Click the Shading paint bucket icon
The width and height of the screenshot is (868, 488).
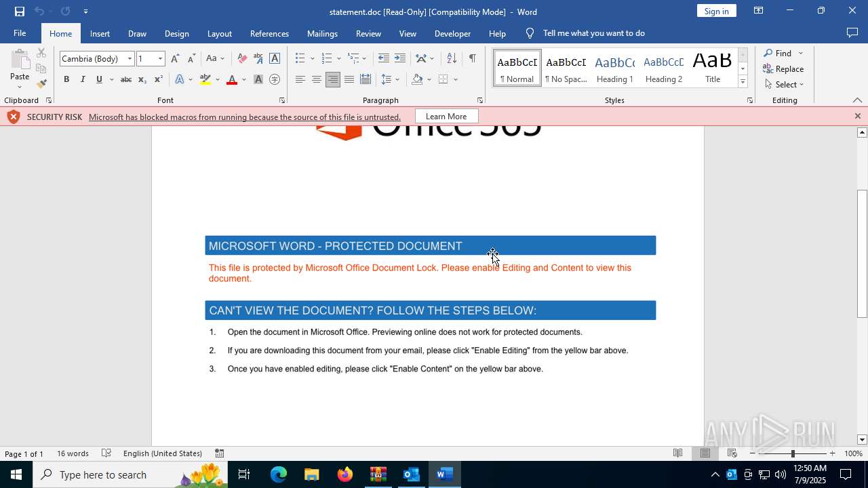(417, 79)
